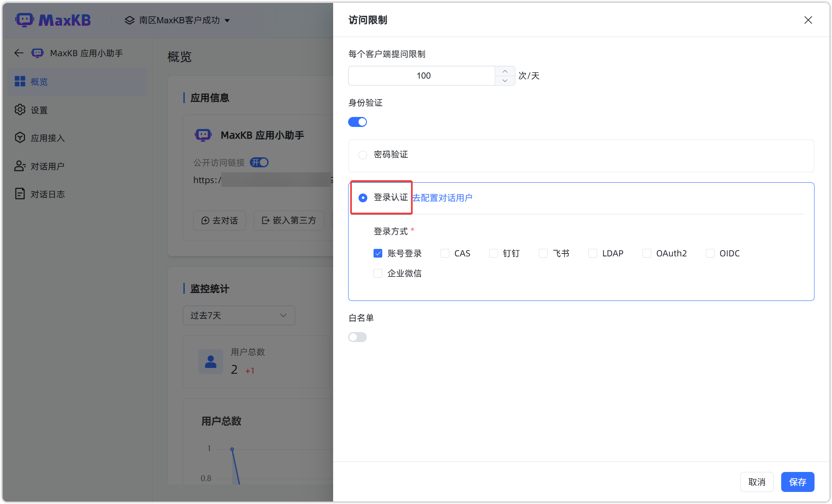Enable the 白名单 toggle switch
Screen dimensions: 832x504
pos(357,337)
